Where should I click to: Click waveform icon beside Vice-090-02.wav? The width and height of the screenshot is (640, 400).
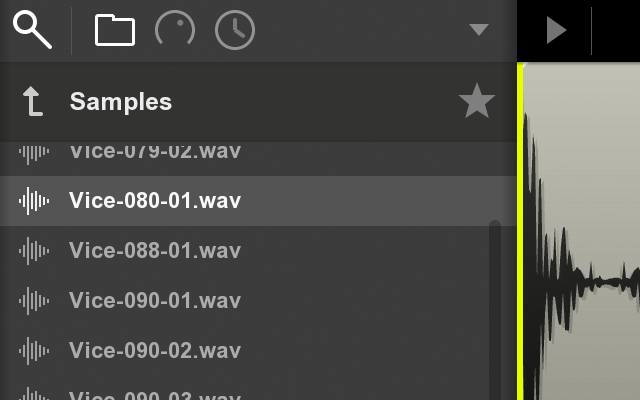pos(34,351)
